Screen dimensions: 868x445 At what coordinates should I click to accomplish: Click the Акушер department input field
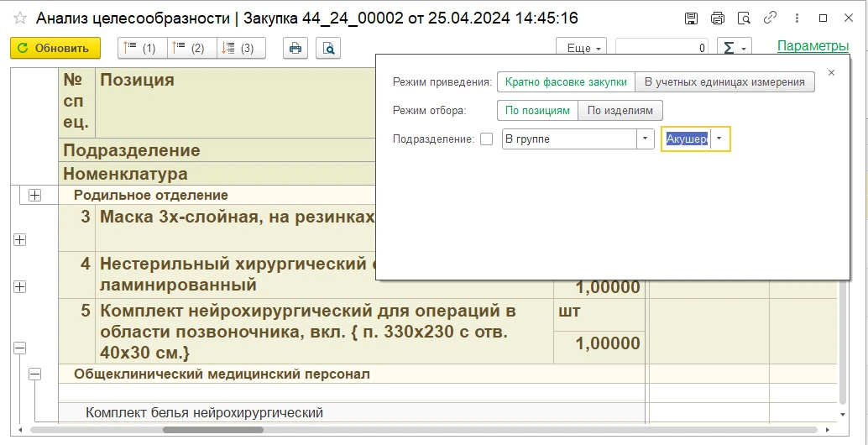(687, 139)
